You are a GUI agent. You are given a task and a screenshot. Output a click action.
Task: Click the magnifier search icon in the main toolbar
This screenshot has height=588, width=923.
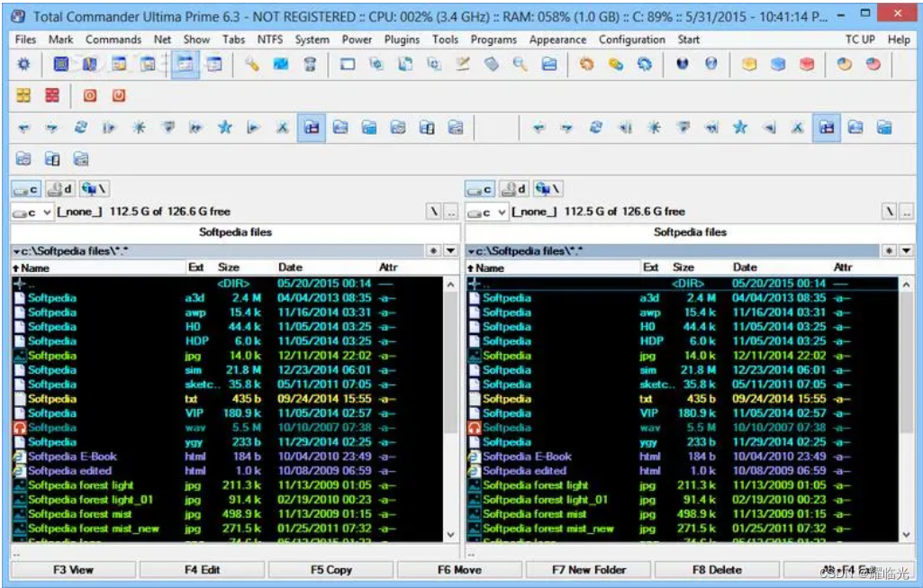point(520,64)
